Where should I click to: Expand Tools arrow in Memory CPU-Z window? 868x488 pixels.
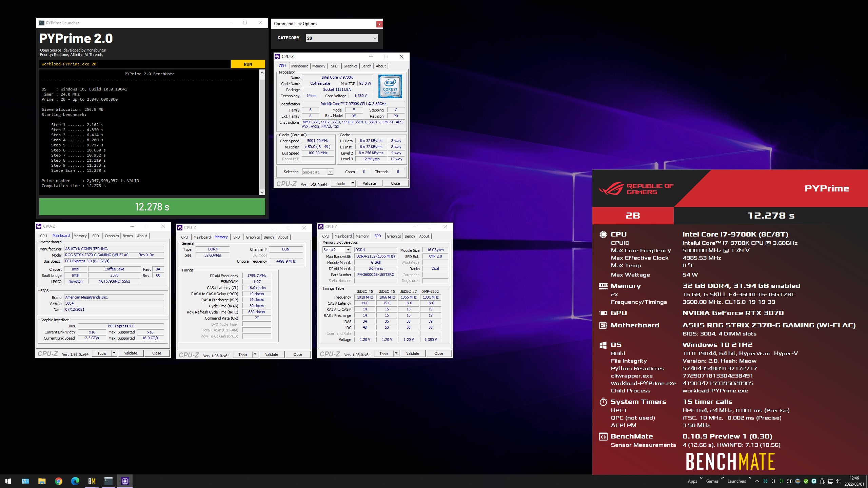(x=255, y=354)
